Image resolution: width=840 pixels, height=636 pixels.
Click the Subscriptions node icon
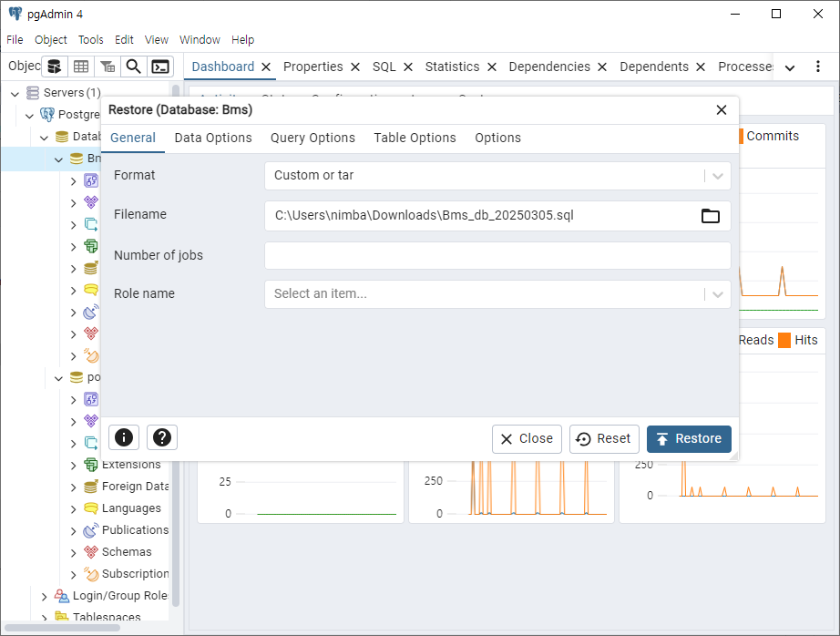pos(91,574)
